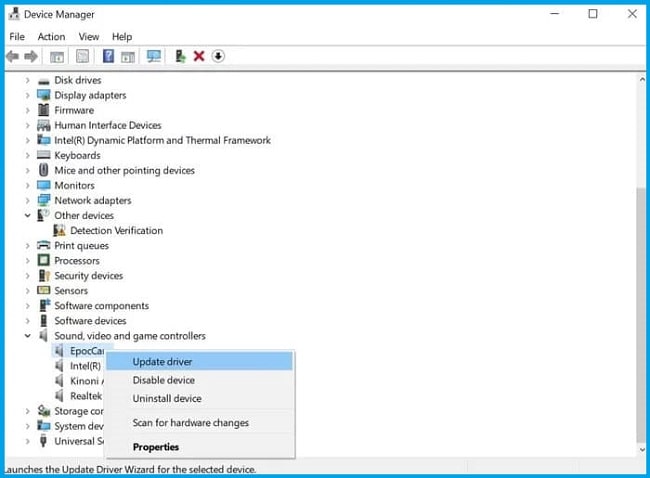The image size is (650, 478).
Task: Collapse the Other devices node
Action: tap(27, 216)
